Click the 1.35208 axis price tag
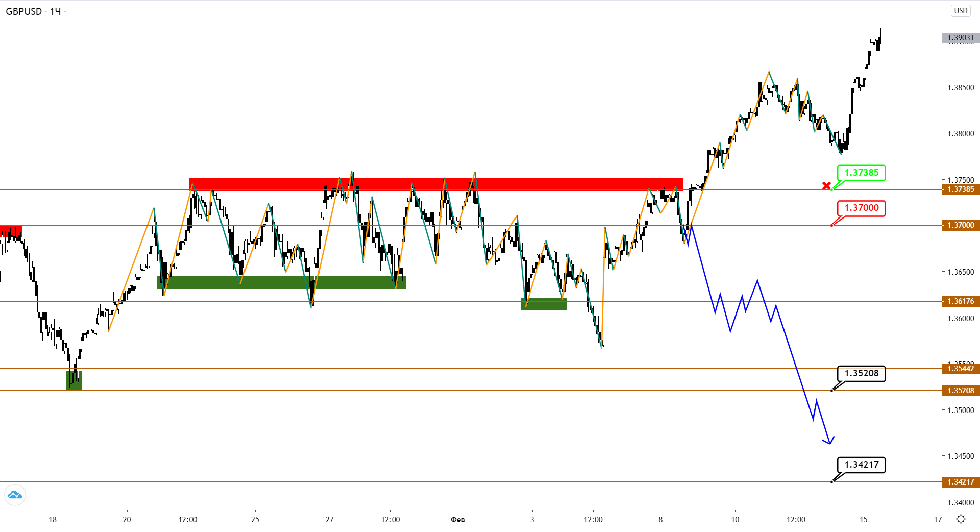980x532 pixels. [x=961, y=391]
